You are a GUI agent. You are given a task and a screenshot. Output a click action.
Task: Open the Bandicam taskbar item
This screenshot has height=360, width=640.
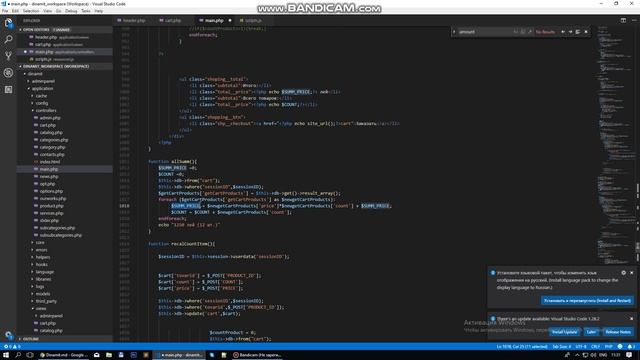click(x=257, y=355)
